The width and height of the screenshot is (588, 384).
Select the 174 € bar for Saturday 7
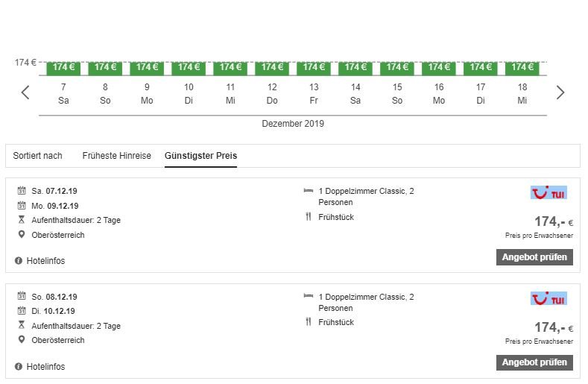pyautogui.click(x=63, y=67)
